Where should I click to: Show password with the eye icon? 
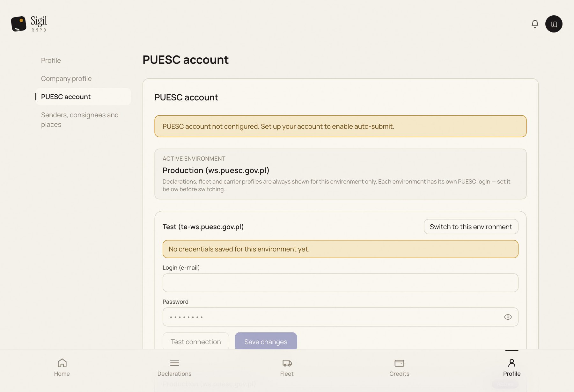508,317
